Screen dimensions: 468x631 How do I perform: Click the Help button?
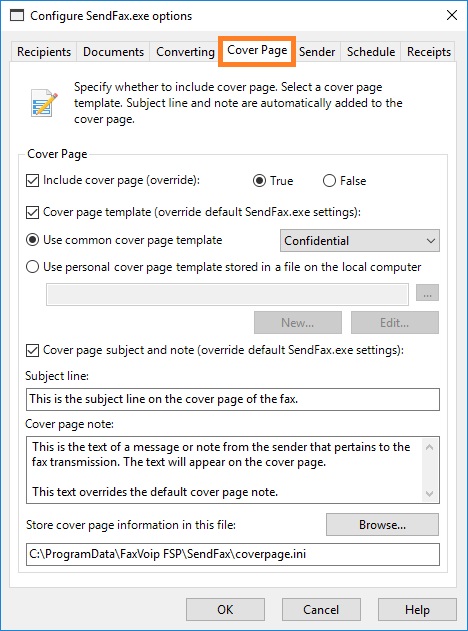417,609
